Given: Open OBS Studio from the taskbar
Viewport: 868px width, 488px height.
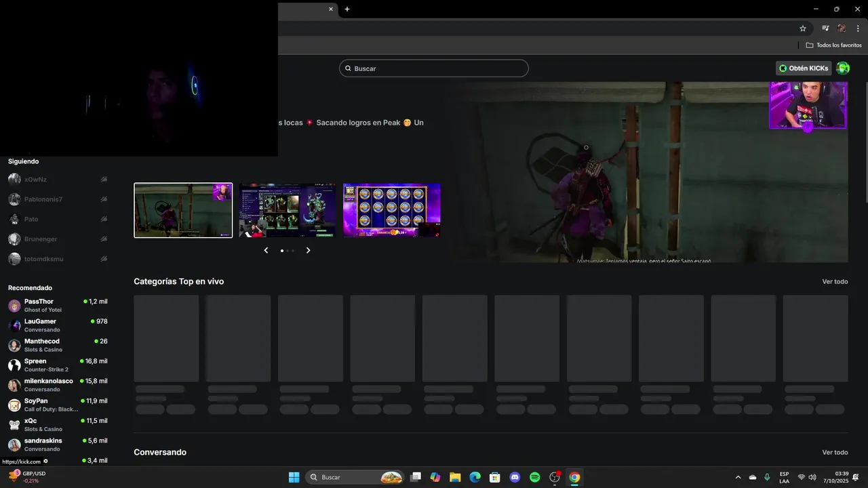Looking at the screenshot, I should tap(555, 477).
